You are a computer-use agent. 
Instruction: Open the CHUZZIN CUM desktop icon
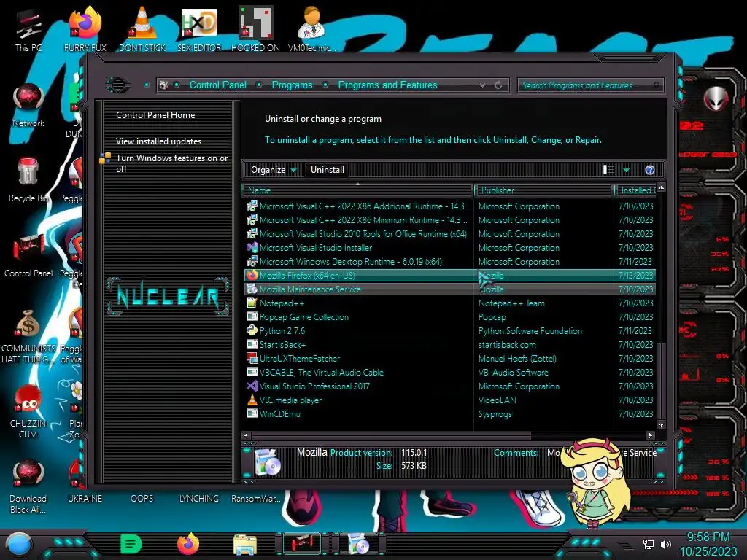click(x=28, y=412)
